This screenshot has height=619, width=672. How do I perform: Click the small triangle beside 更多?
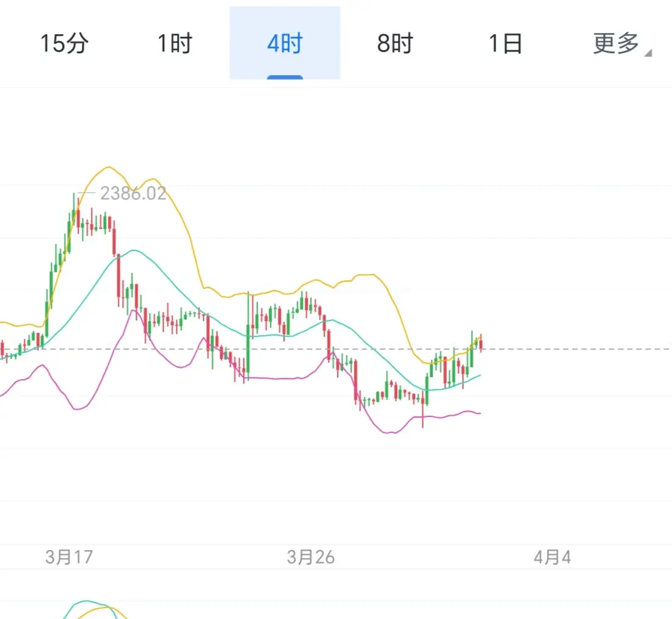pos(648,54)
